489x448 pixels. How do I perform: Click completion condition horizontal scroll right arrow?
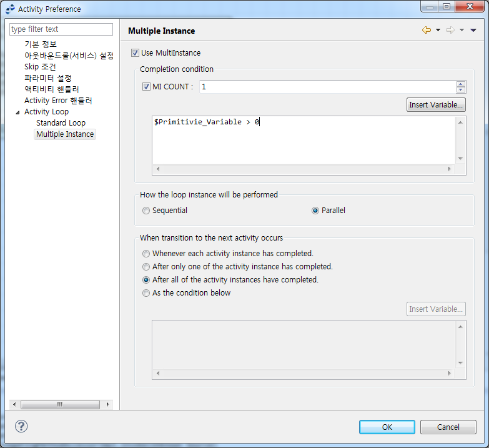[x=450, y=169]
